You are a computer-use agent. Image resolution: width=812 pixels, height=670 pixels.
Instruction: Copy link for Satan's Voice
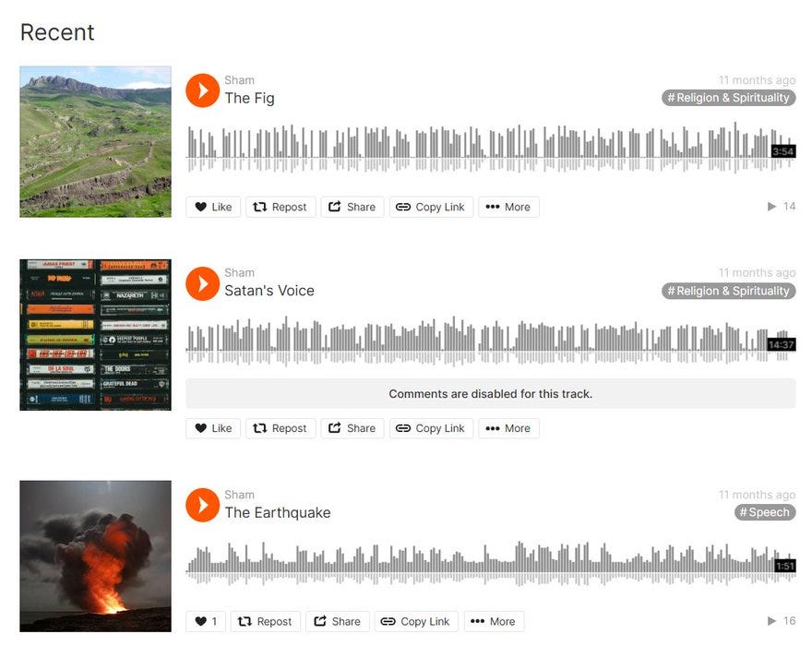[431, 428]
